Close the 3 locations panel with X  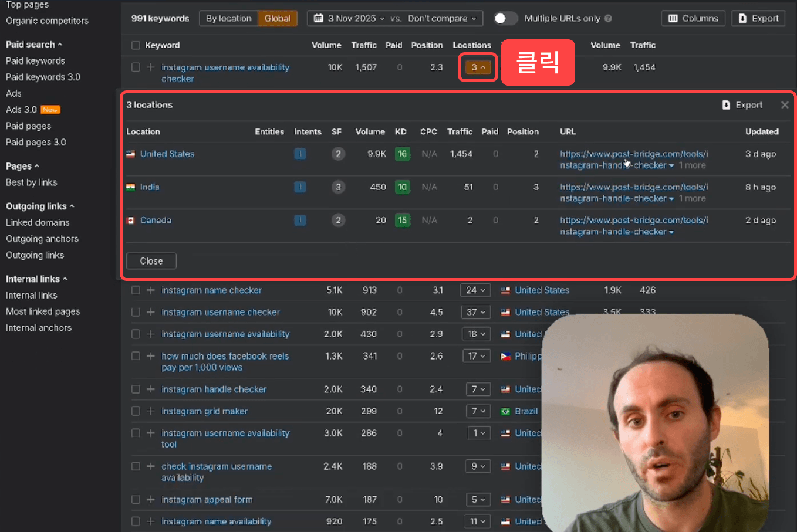coord(785,105)
